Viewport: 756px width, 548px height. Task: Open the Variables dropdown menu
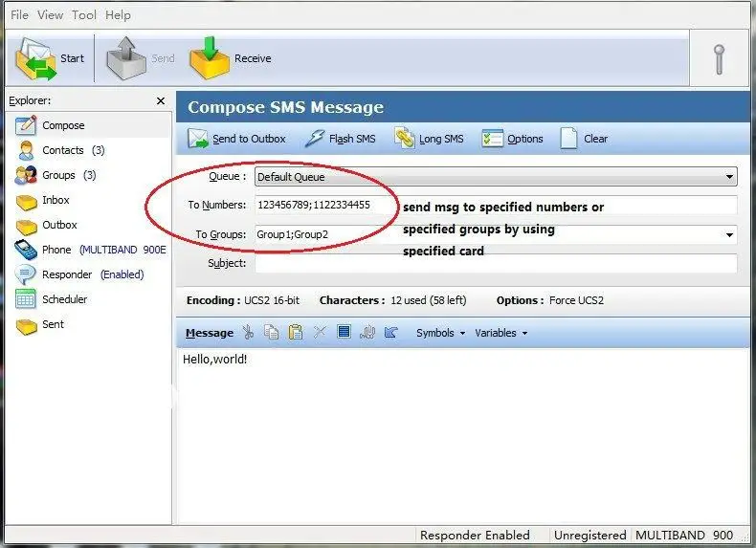(x=500, y=333)
